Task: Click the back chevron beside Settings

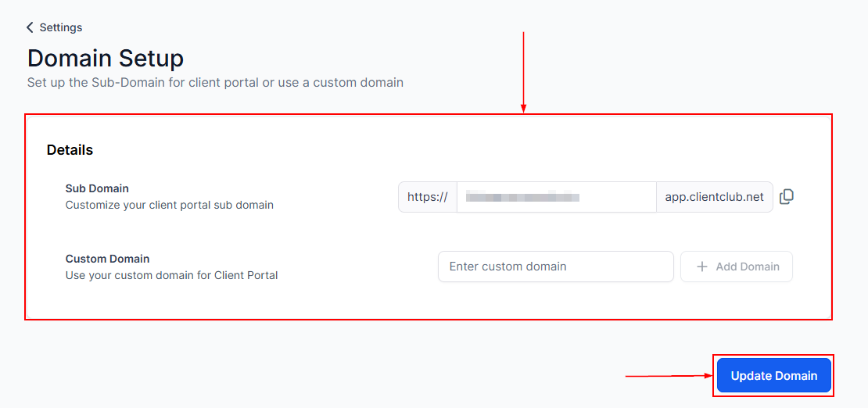Action: pos(30,27)
